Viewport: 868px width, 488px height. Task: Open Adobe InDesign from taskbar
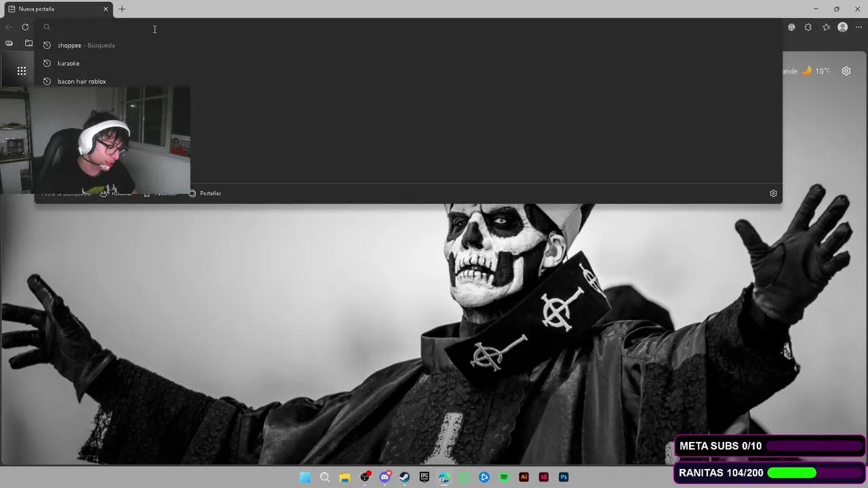tap(543, 477)
